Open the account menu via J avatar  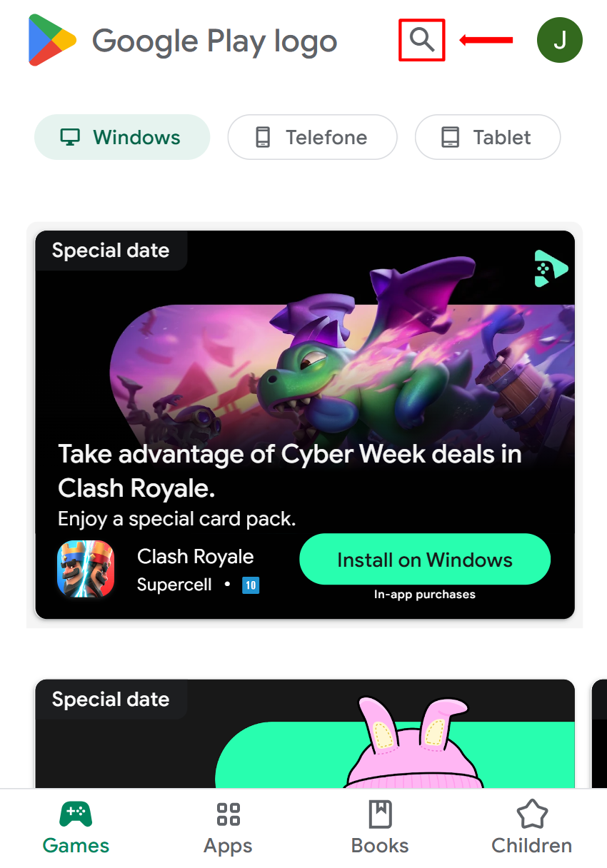(x=560, y=40)
